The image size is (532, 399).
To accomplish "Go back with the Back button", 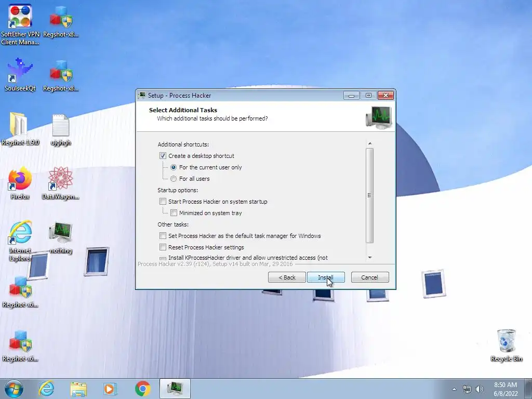I will pyautogui.click(x=287, y=277).
